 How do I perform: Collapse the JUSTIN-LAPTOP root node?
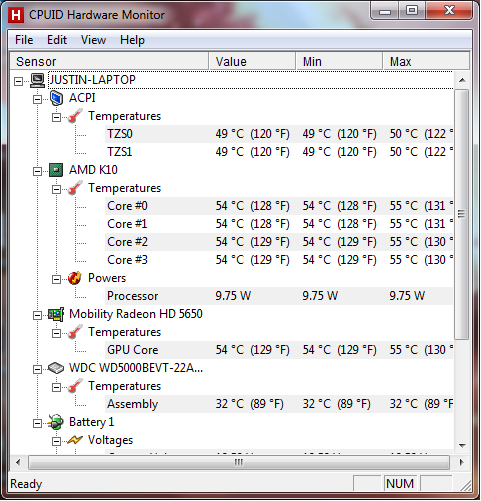click(x=19, y=81)
